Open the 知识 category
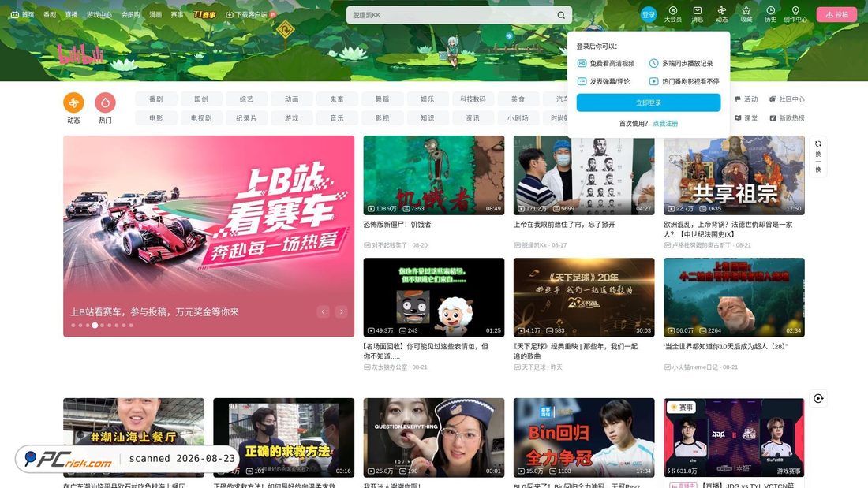Viewport: 868px width, 488px height. click(428, 117)
